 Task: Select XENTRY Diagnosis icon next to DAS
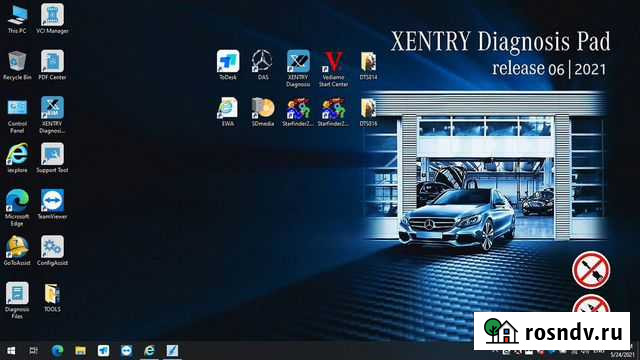(298, 69)
